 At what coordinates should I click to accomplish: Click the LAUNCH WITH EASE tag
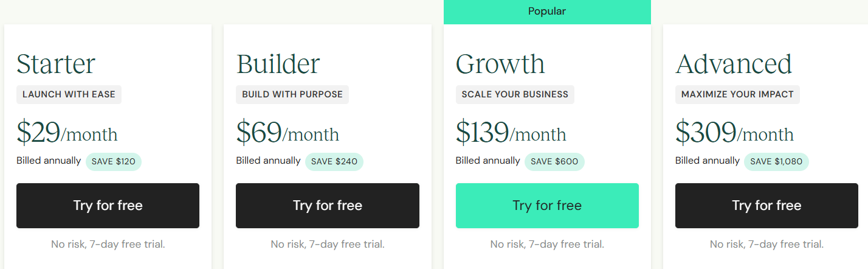[x=69, y=94]
